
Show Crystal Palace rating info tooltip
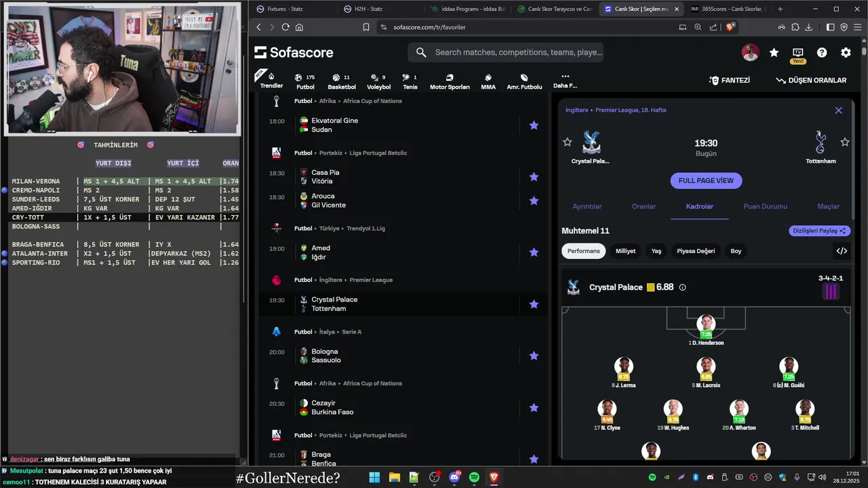click(682, 287)
